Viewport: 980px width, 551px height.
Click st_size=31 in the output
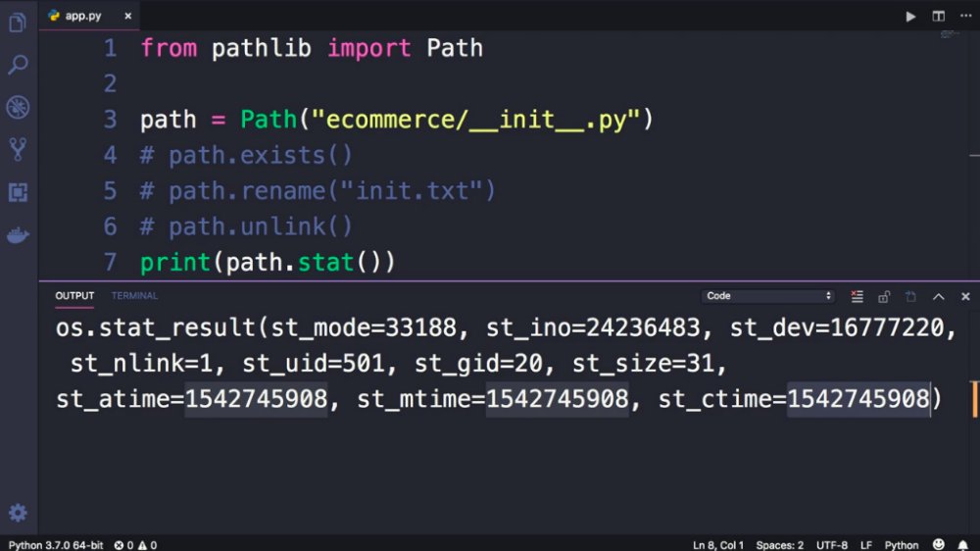point(643,364)
